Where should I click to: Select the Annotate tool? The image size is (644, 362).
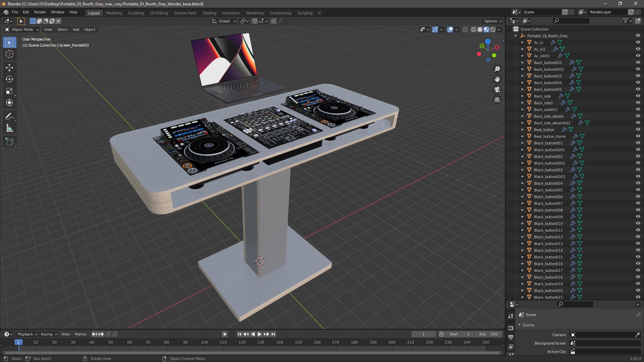coord(9,117)
